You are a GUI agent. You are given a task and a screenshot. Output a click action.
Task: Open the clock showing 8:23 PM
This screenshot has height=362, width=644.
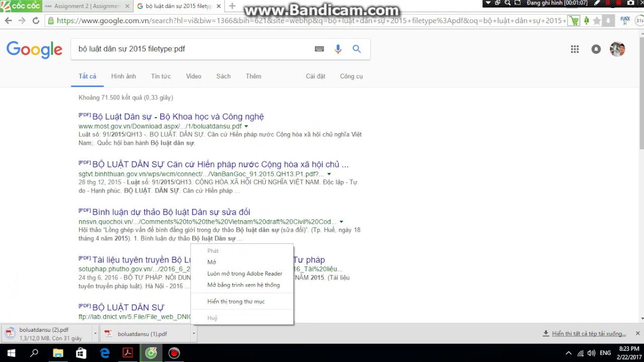[629, 353]
